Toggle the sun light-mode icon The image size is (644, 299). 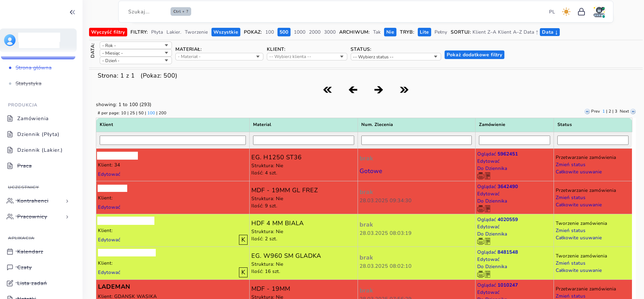click(x=566, y=12)
